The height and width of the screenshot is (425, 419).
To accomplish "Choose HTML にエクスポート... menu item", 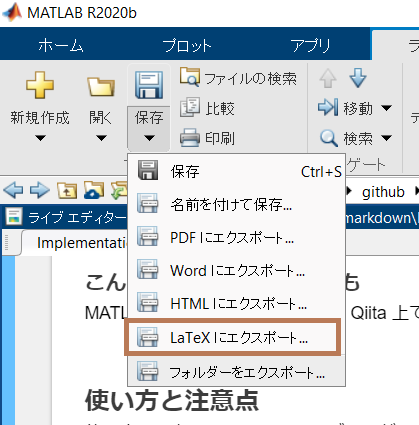I will coord(236,303).
